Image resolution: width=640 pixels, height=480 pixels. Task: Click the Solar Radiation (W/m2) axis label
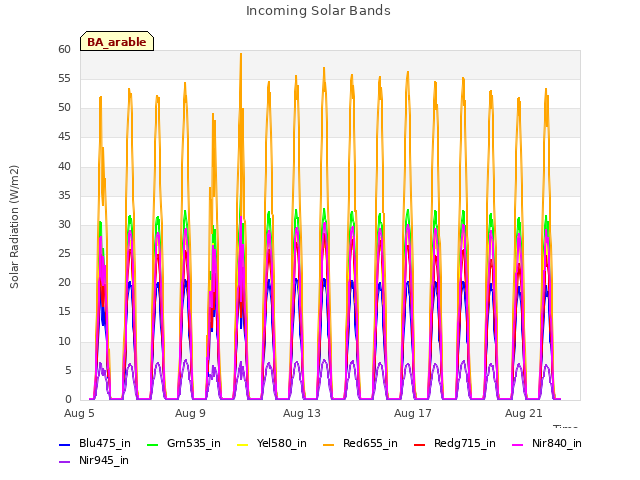coord(14,227)
